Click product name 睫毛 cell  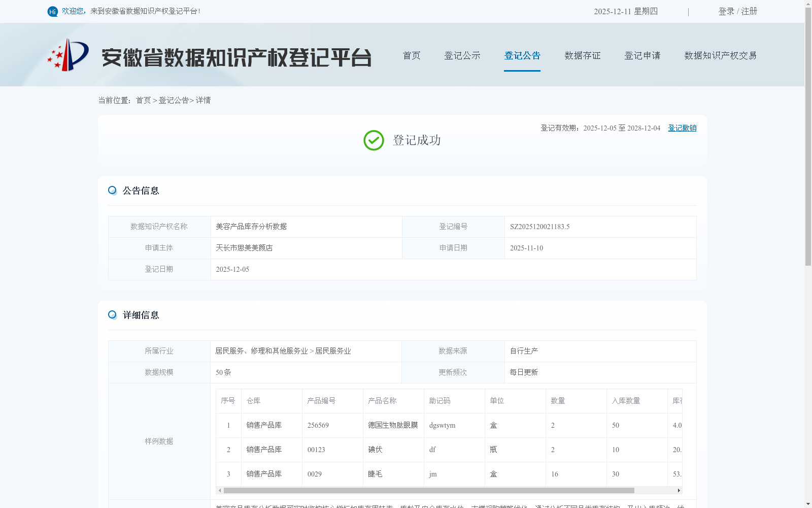[375, 474]
